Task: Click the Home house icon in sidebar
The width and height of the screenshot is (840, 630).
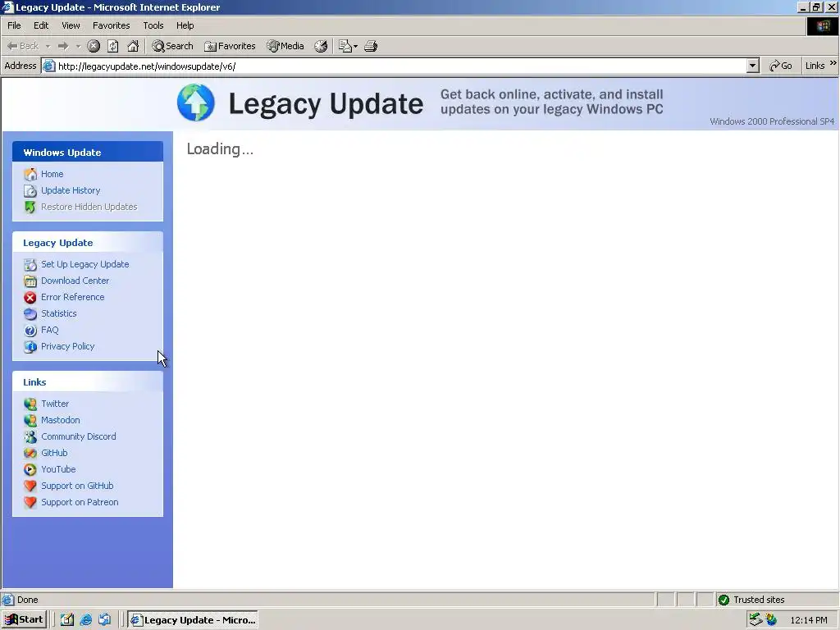Action: [x=30, y=175]
